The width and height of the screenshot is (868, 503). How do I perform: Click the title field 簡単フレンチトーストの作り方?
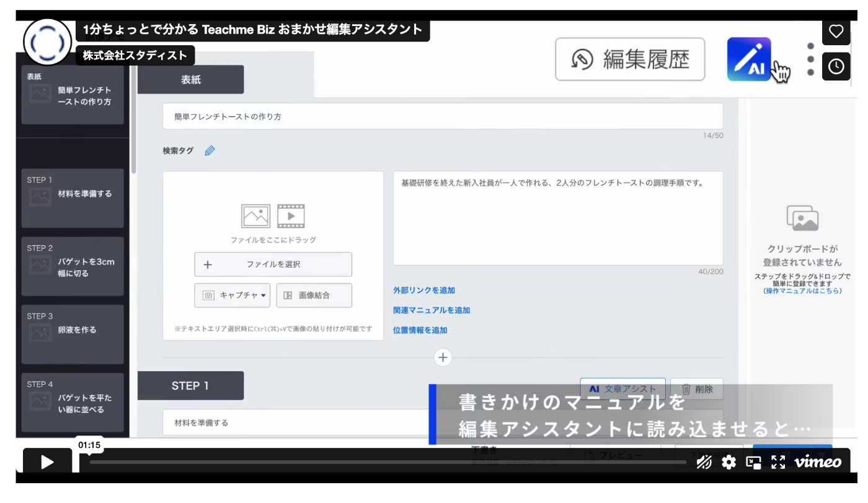click(x=443, y=116)
